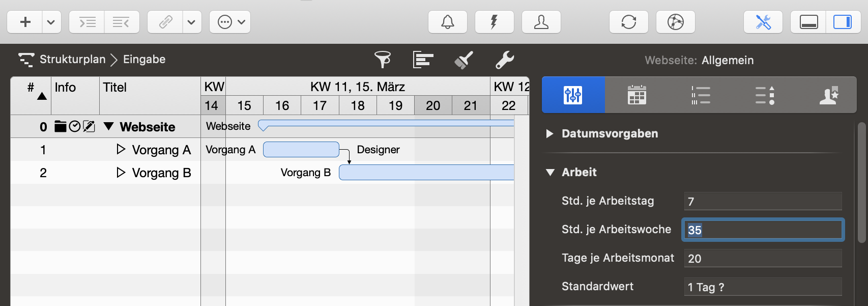Open the calendar tab in inspector
This screenshot has width=868, height=306.
(636, 95)
